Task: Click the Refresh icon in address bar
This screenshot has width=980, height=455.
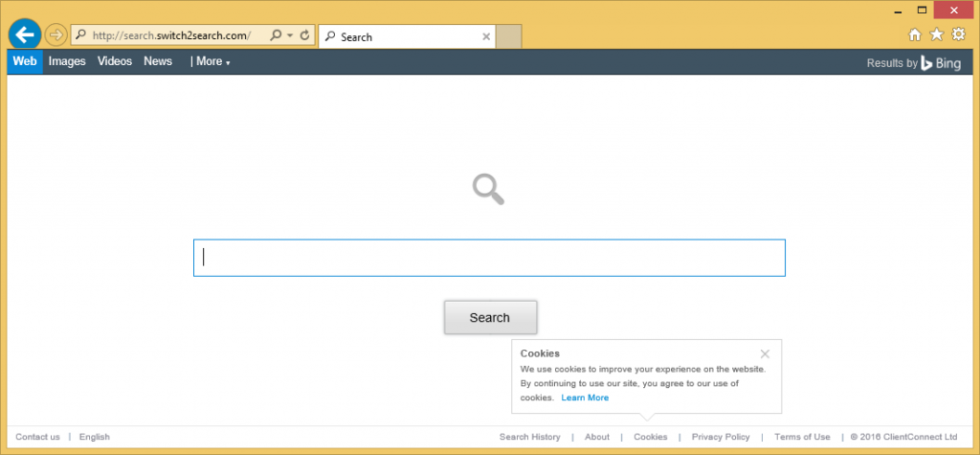Action: [x=304, y=35]
